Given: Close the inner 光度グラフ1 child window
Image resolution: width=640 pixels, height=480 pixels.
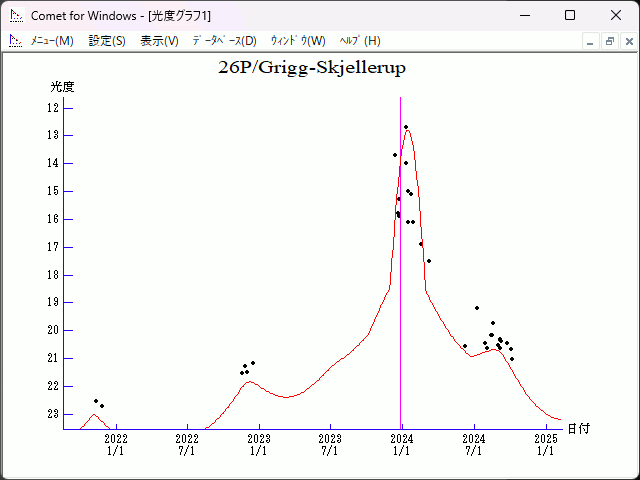Looking at the screenshot, I should point(629,42).
